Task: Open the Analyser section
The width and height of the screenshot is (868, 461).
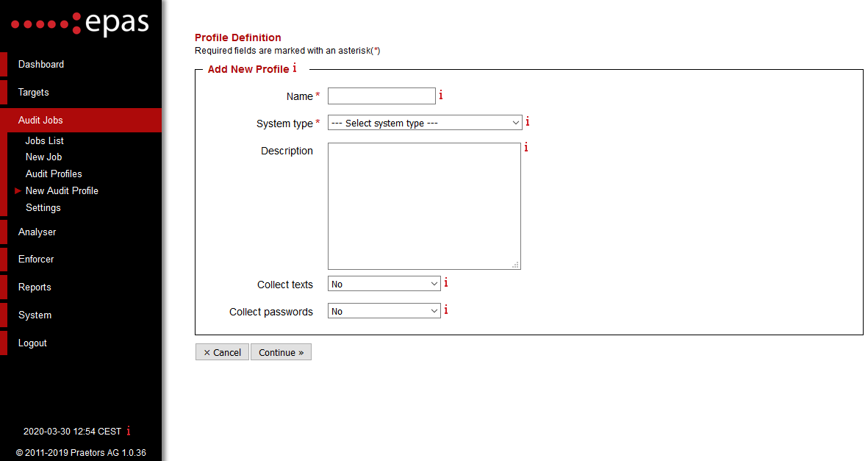Action: pyautogui.click(x=37, y=232)
